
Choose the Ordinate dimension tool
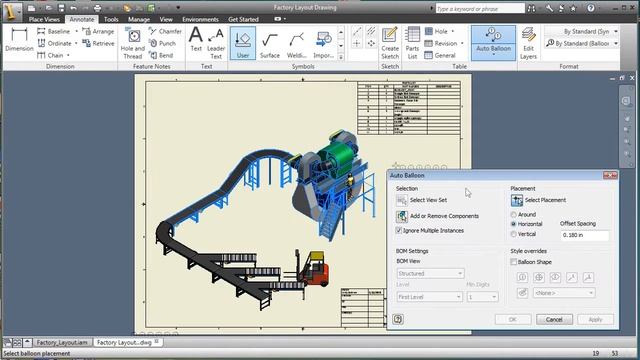click(x=55, y=43)
